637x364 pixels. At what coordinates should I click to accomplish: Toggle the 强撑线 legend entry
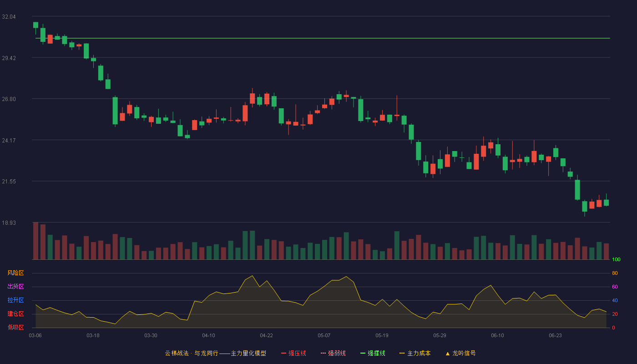(x=373, y=353)
